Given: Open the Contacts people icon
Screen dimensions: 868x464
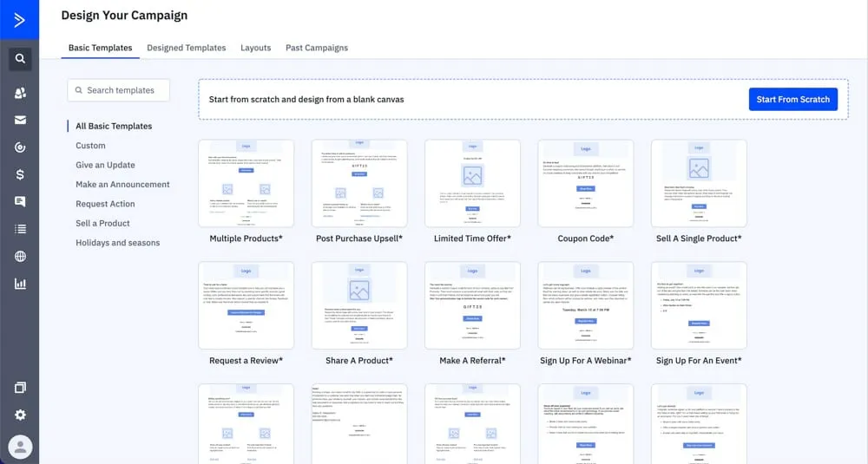Looking at the screenshot, I should click(x=20, y=93).
